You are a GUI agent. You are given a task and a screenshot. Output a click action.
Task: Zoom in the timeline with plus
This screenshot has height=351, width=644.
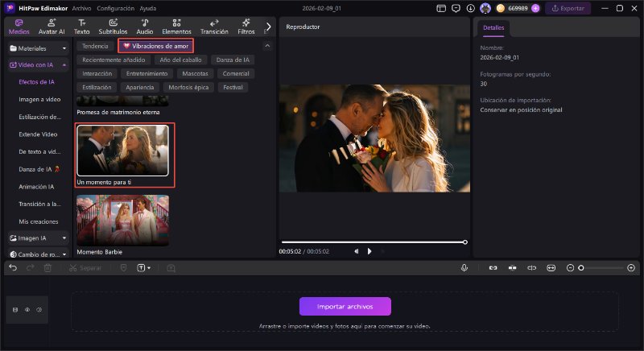click(x=631, y=267)
